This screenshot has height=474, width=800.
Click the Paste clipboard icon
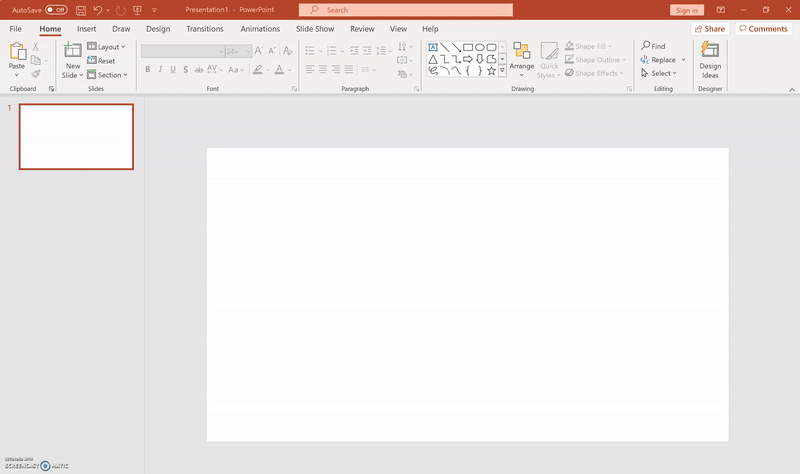pyautogui.click(x=17, y=52)
